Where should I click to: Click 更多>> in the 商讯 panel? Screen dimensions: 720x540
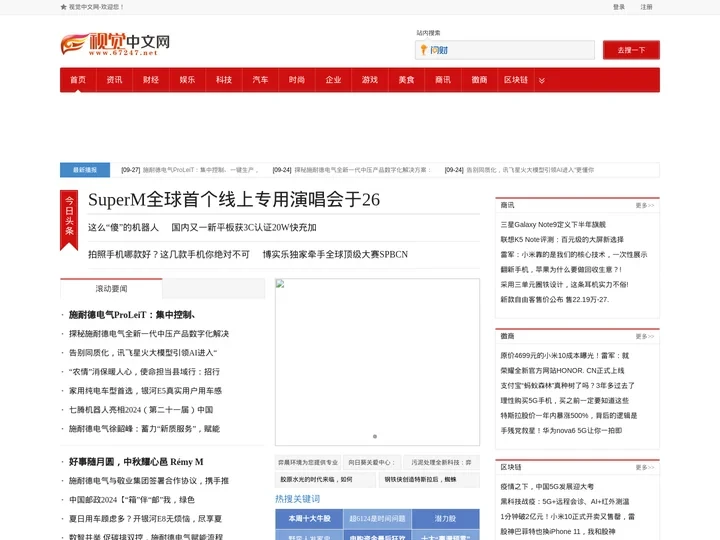point(645,206)
